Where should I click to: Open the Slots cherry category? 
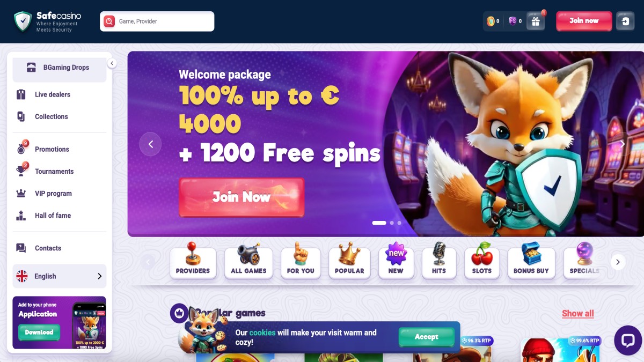482,261
